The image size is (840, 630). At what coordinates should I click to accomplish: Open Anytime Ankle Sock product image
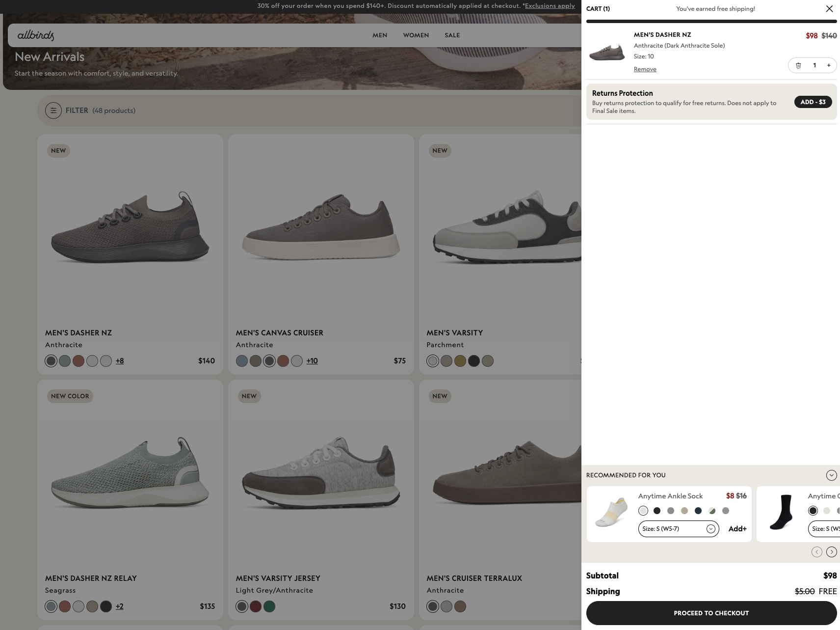tap(611, 512)
